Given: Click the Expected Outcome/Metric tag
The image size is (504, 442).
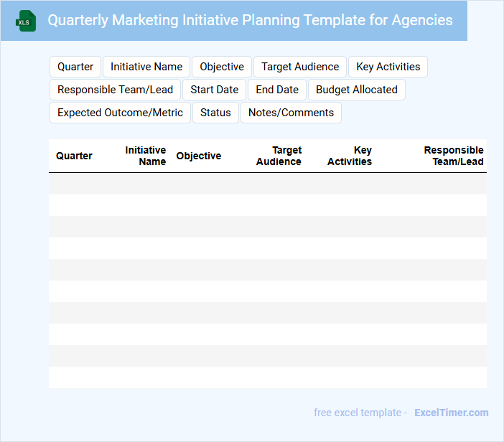Looking at the screenshot, I should [x=120, y=113].
